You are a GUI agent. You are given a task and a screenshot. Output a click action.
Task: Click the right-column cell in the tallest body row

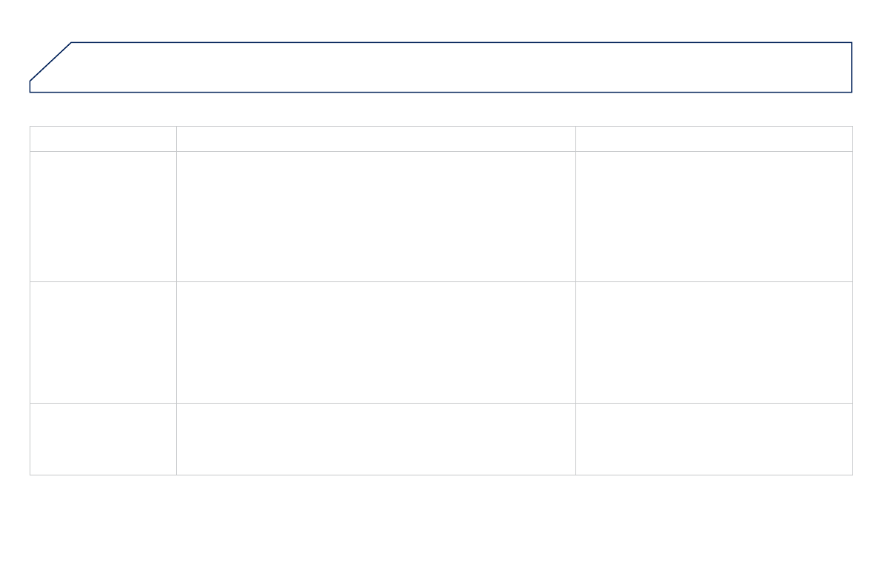pos(714,216)
